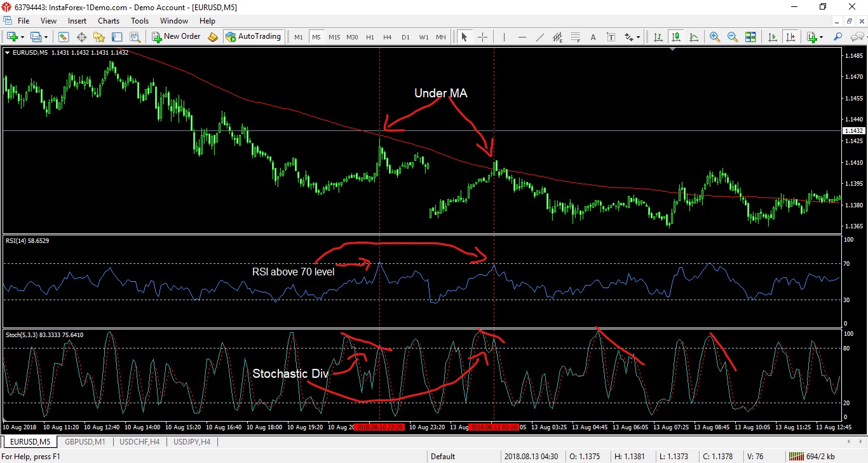
Task: Open the Insert menu
Action: click(77, 21)
